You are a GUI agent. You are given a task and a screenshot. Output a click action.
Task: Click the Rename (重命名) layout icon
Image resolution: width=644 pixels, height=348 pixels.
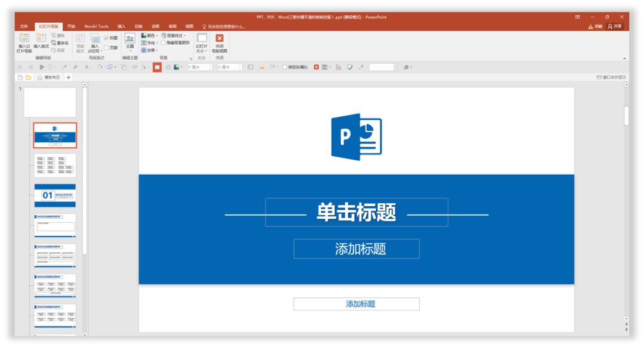point(60,43)
